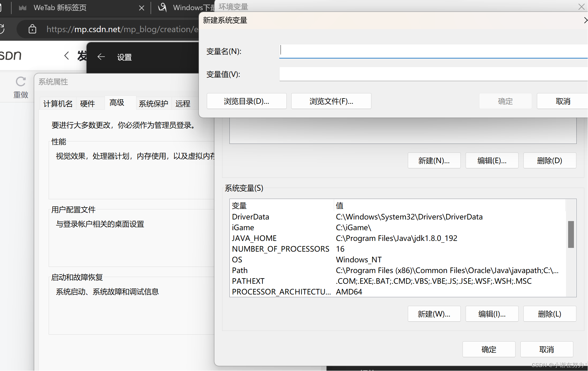This screenshot has width=588, height=371.
Task: Click into the 变量值 text field
Action: [433, 74]
